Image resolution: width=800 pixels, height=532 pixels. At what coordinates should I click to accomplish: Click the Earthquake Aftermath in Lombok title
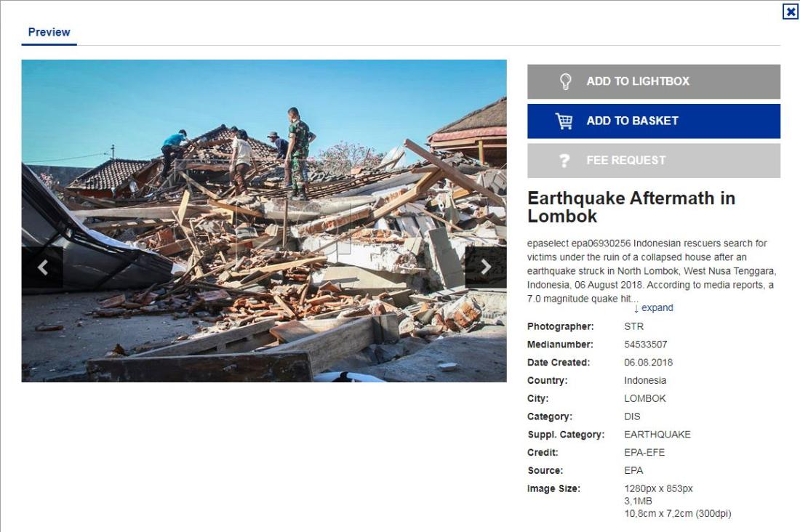[631, 207]
